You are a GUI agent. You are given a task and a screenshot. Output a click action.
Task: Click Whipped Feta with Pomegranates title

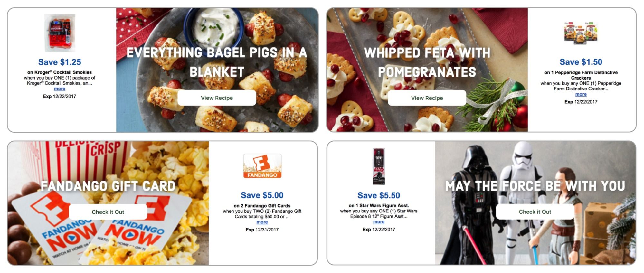tap(427, 62)
